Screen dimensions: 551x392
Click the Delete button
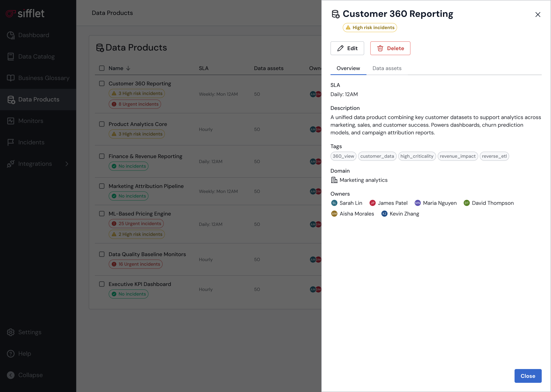pos(390,48)
